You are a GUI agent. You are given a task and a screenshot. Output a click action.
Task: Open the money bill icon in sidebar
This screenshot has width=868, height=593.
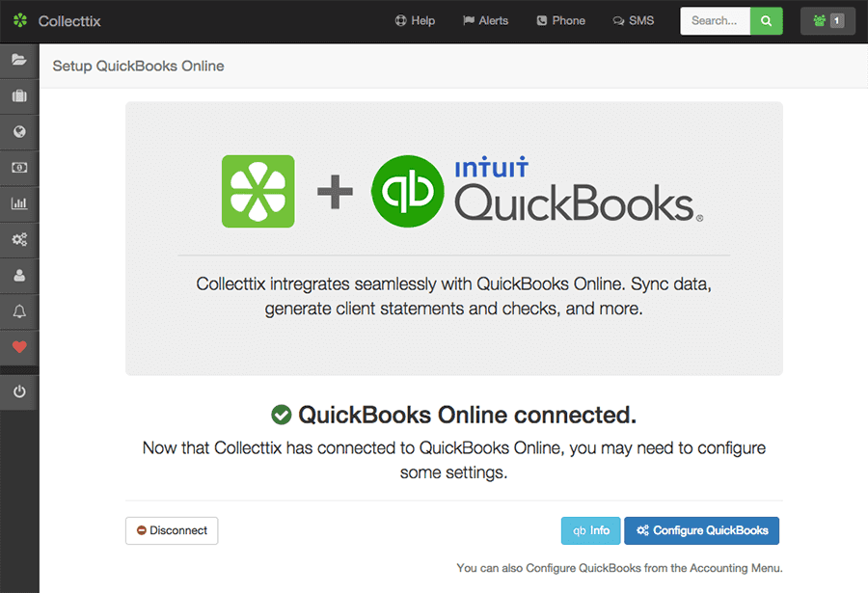tap(19, 168)
